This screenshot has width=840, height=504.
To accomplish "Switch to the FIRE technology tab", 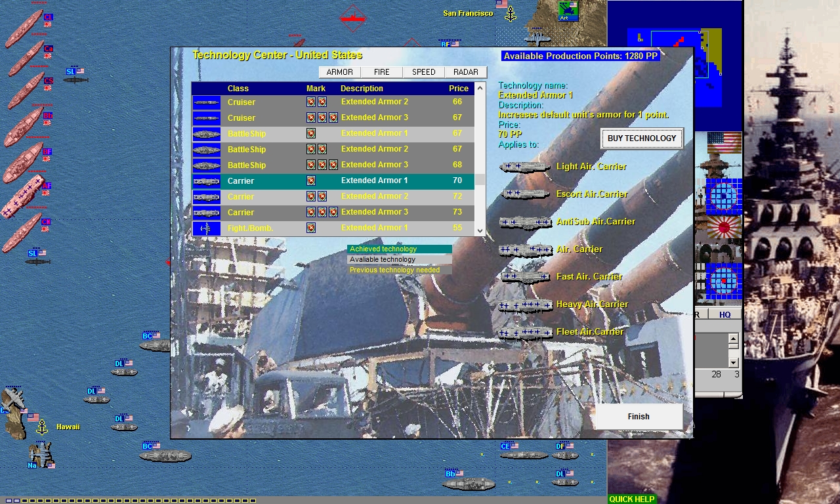I will [x=382, y=72].
